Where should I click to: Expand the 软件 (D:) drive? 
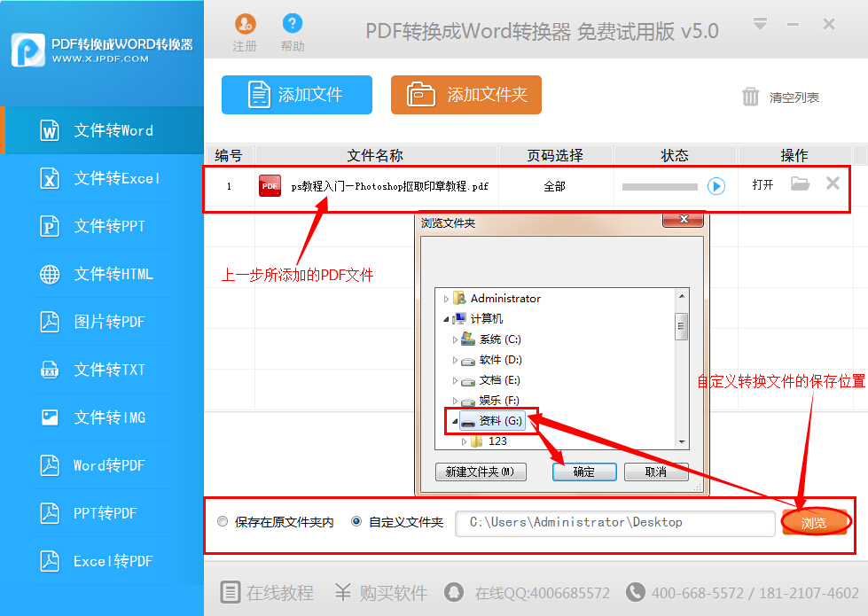click(x=455, y=361)
